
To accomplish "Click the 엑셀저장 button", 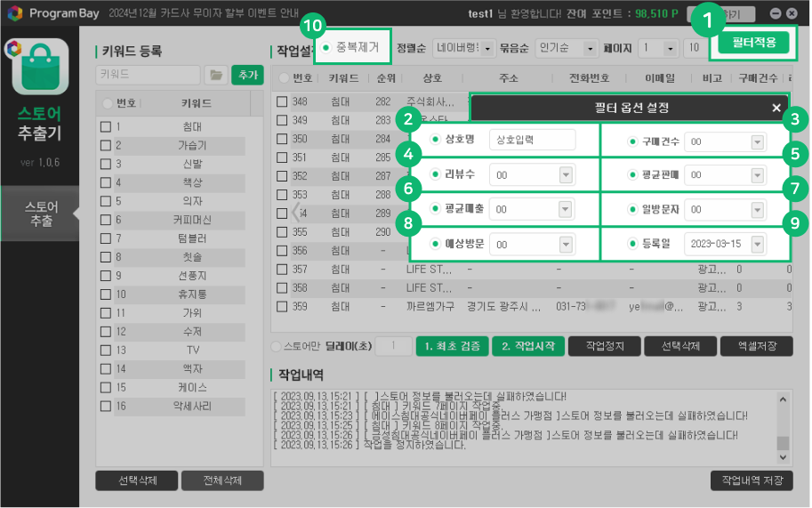I will 756,347.
